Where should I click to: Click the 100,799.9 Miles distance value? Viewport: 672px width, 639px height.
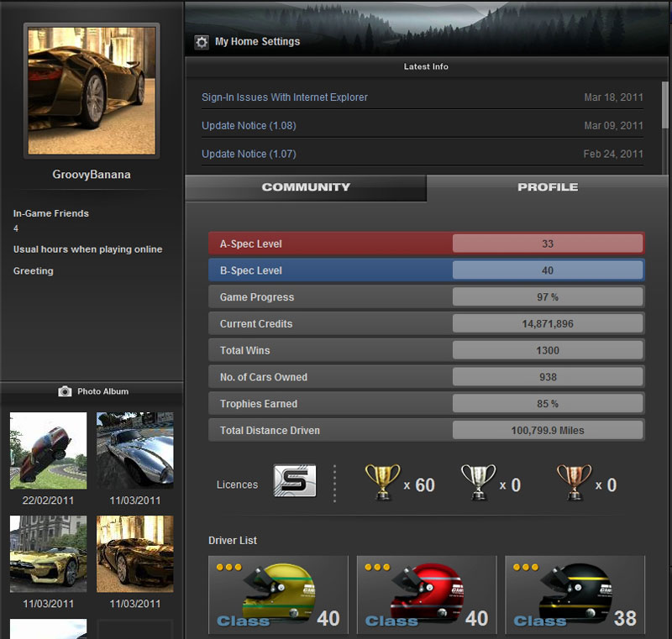548,431
